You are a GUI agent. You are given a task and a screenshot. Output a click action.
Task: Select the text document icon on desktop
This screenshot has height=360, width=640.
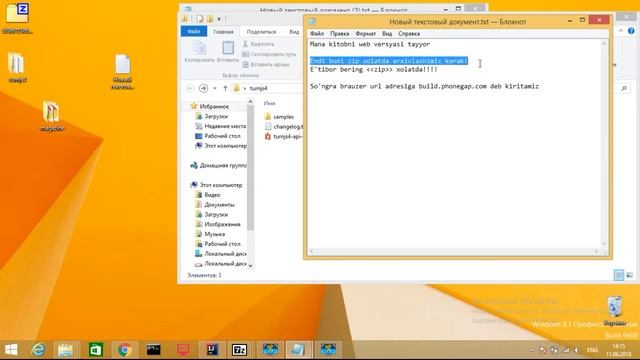click(x=122, y=72)
